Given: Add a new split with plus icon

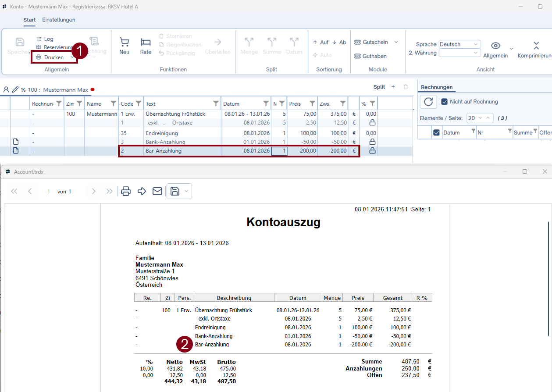Looking at the screenshot, I should pyautogui.click(x=393, y=87).
